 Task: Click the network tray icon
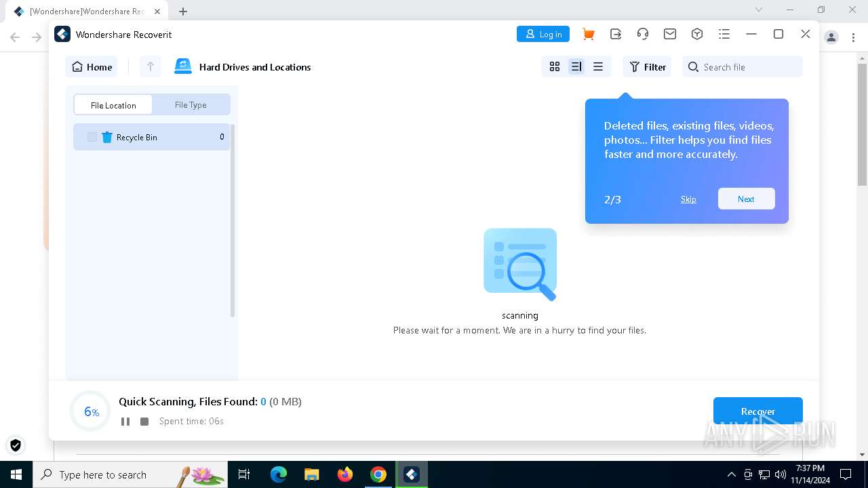pos(764,474)
